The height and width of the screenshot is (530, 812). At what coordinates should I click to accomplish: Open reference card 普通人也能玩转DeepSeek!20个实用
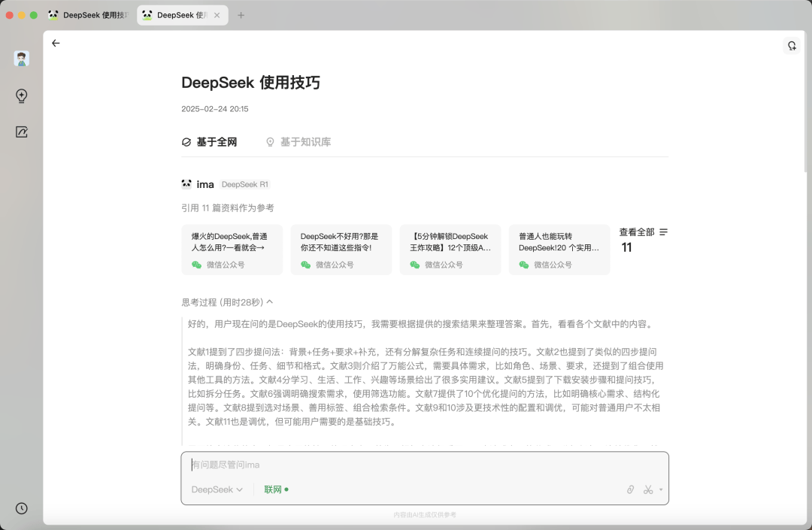pyautogui.click(x=559, y=250)
